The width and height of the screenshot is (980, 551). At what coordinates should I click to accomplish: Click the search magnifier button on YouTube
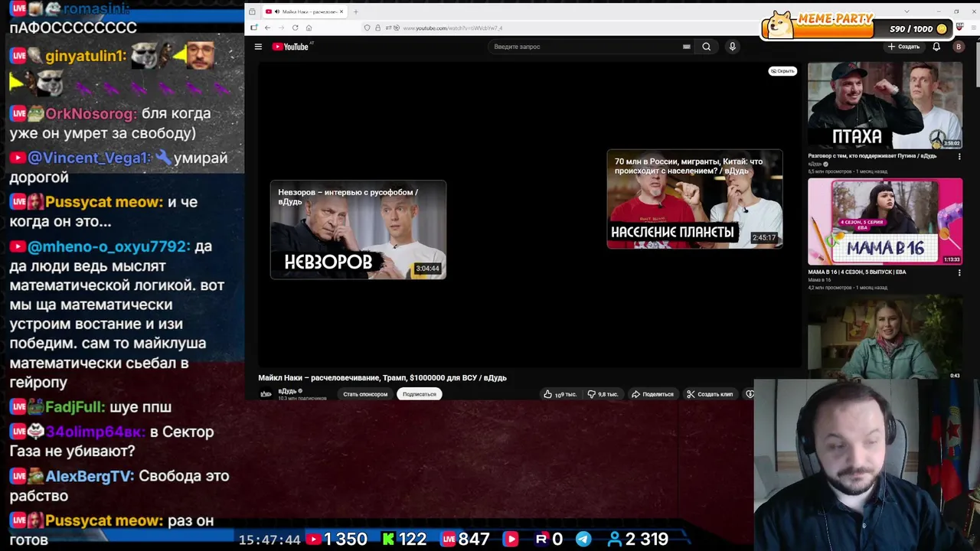[x=706, y=47]
